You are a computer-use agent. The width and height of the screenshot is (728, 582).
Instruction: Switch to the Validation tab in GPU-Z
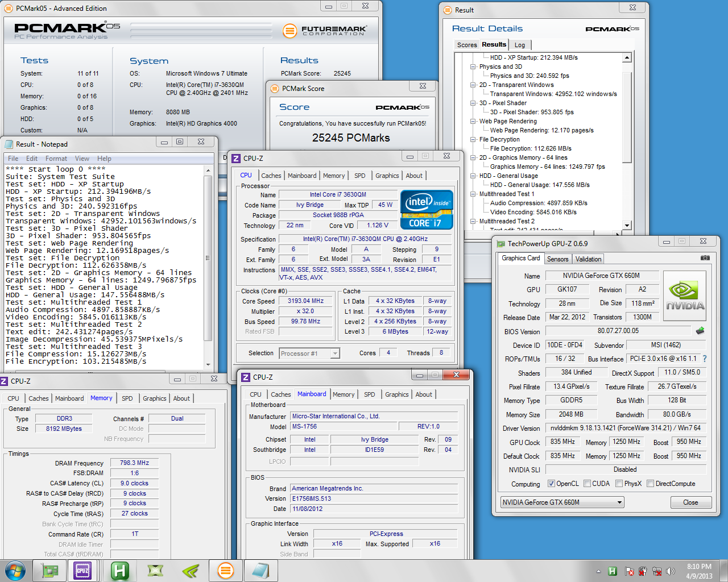coord(588,259)
